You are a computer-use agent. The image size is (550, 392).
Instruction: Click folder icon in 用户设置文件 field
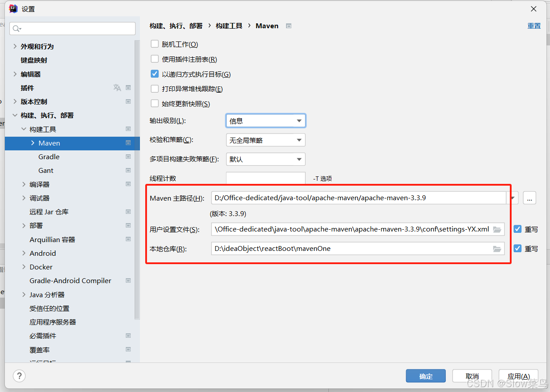click(497, 229)
